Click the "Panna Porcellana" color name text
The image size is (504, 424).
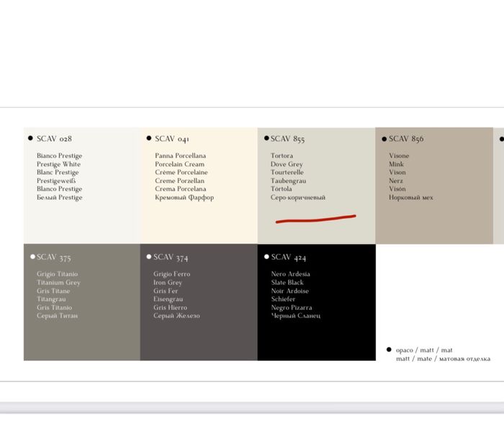point(180,155)
